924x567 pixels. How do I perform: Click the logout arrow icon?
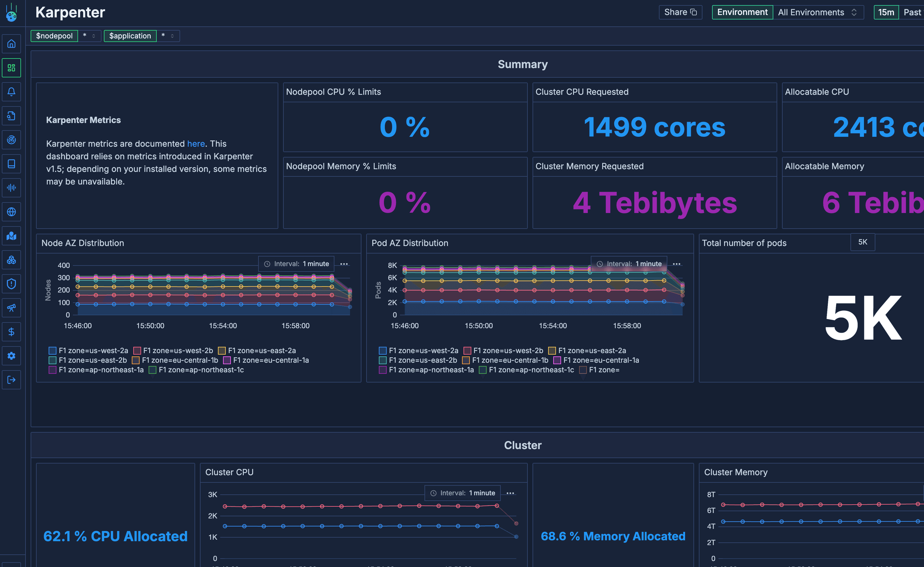(11, 380)
